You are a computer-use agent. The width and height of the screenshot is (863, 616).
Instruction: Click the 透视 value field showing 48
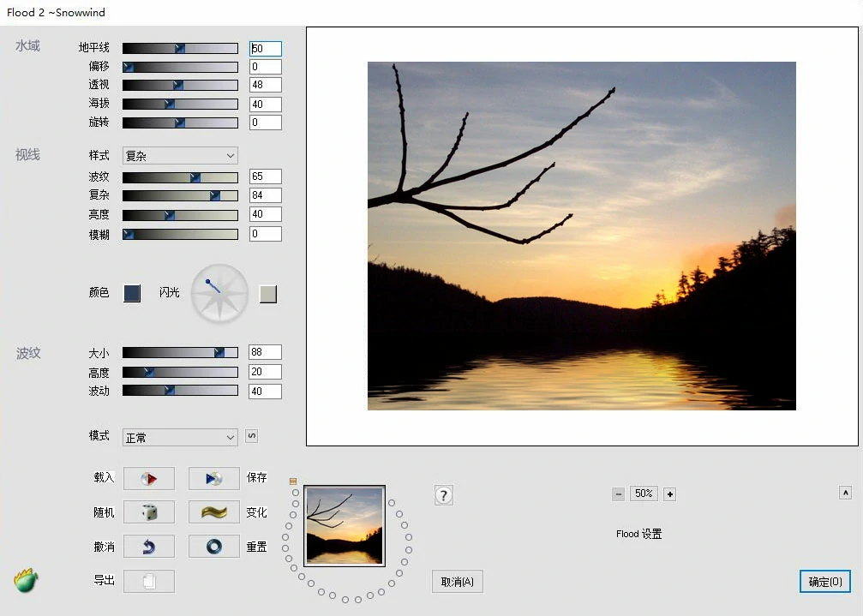[x=266, y=85]
